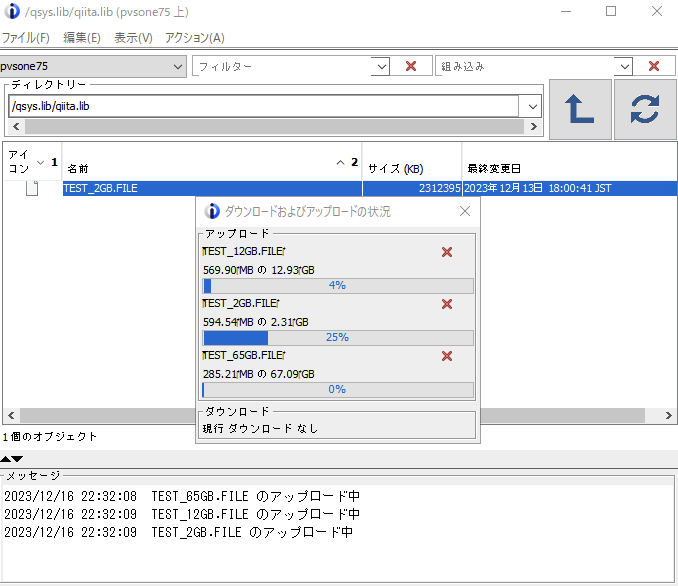This screenshot has width=678, height=586.
Task: Open the 組み込み dropdown arrow
Action: [624, 67]
